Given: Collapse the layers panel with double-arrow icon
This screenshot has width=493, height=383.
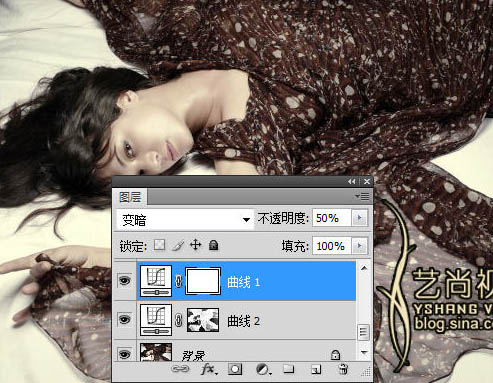Looking at the screenshot, I should pos(352,181).
